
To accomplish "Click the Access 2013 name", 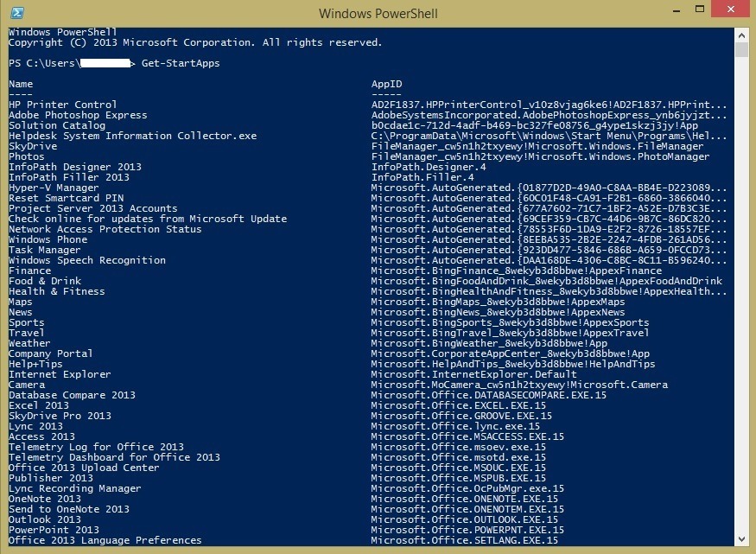I will [x=42, y=436].
